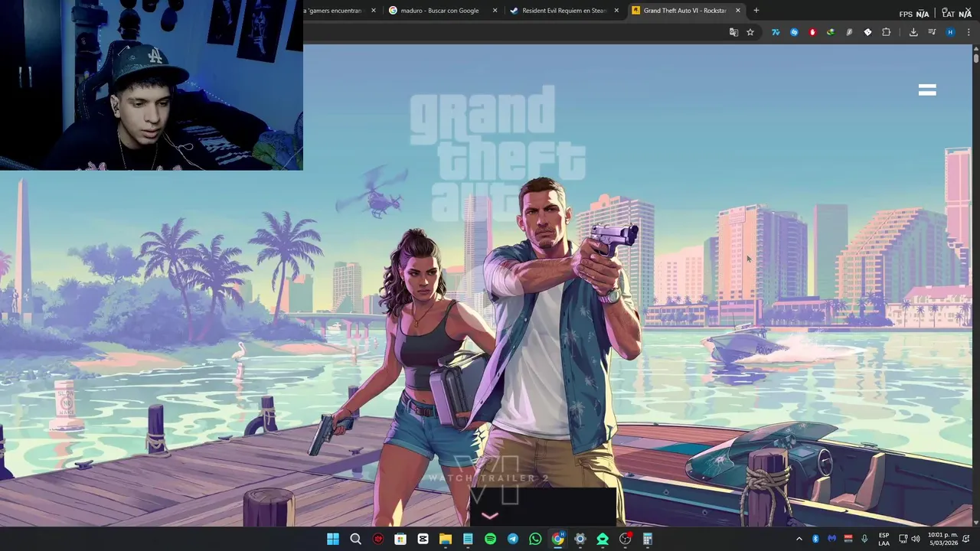980x551 pixels.
Task: Open the clock showing 10:01 p. m.
Action: 942,539
